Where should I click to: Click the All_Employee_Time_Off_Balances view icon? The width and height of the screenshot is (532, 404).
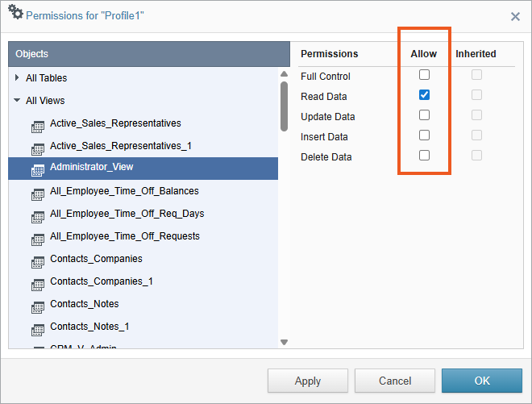pos(38,194)
